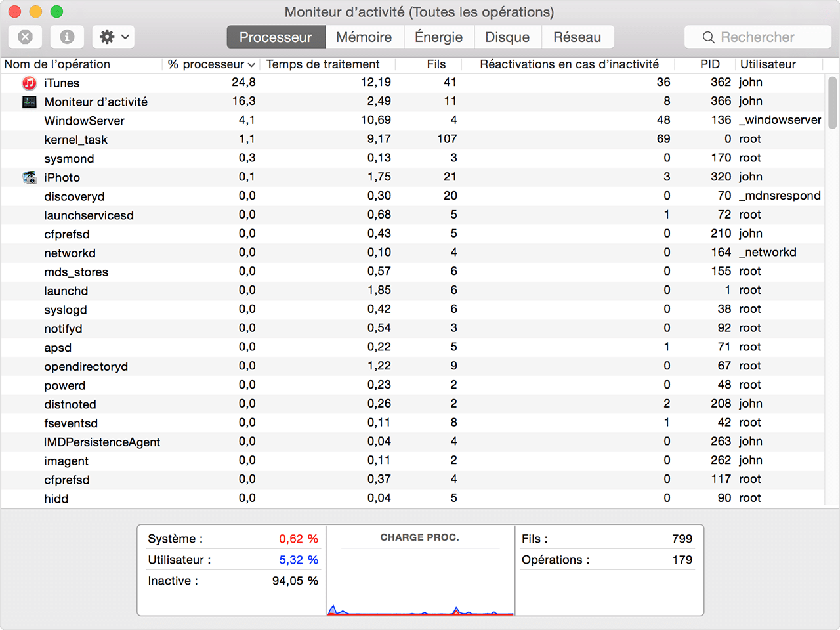Click the Moniteur d'activité process icon
The width and height of the screenshot is (840, 630).
(30, 102)
